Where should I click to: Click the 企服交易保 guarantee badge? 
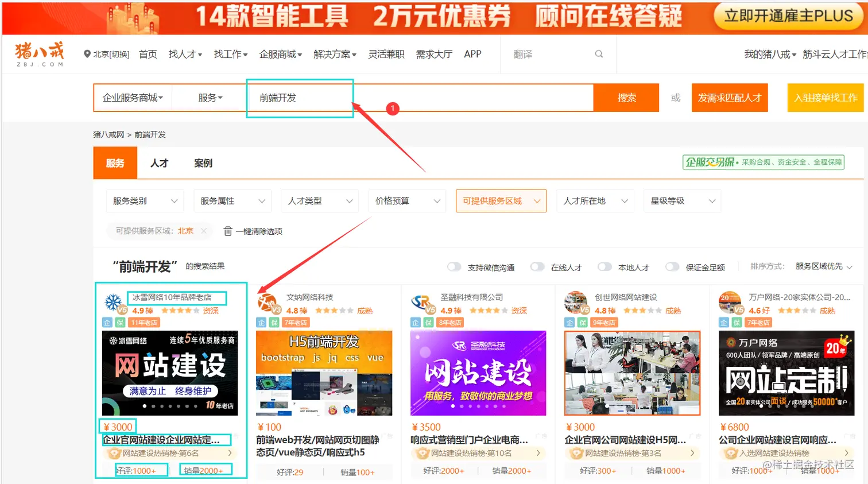point(764,162)
